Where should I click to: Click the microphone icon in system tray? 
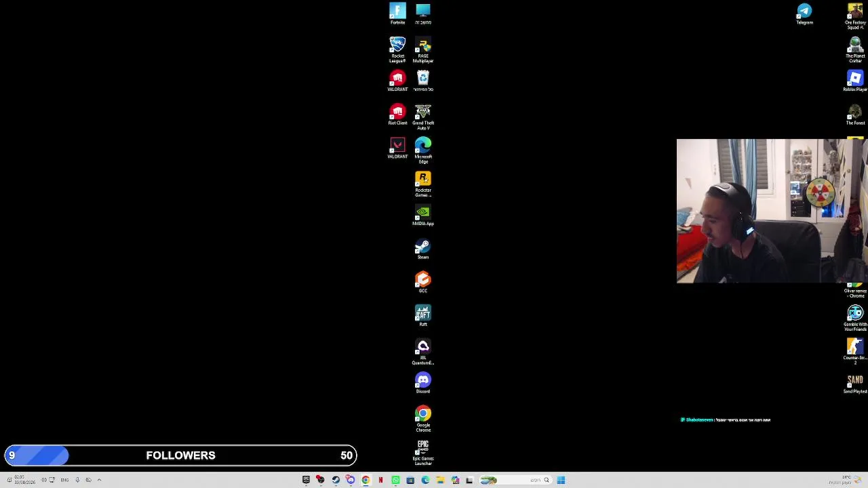pos(77,480)
